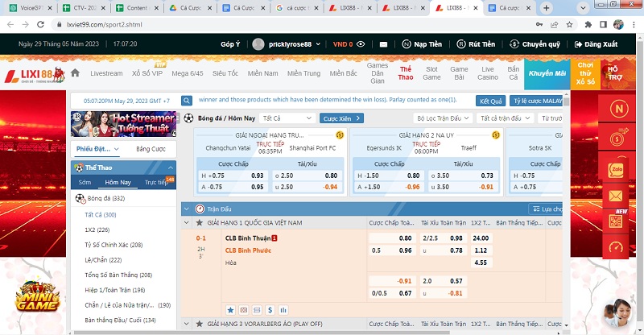This screenshot has height=335, width=644.
Task: Select Tỷ Số Chính Xác (208)
Action: (114, 245)
